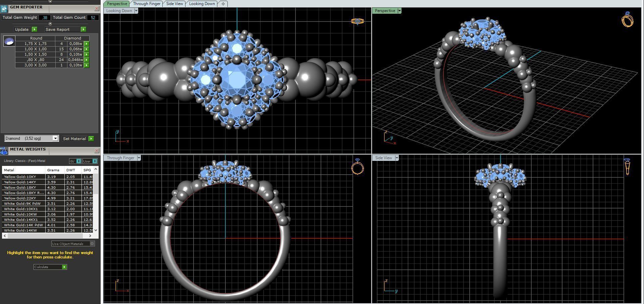Select the White Gold:14KW row
The height and width of the screenshot is (304, 644).
point(48,230)
